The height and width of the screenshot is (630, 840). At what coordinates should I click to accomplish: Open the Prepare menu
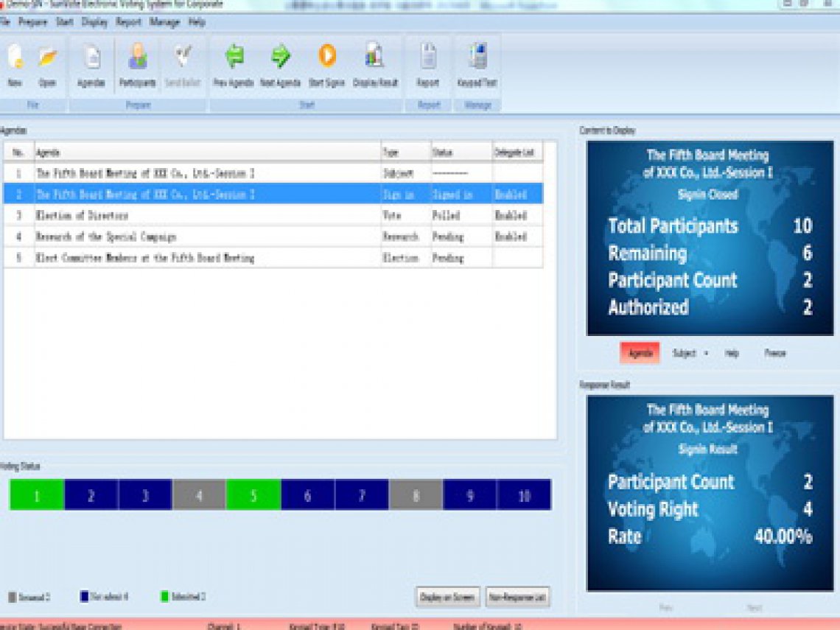(x=32, y=22)
